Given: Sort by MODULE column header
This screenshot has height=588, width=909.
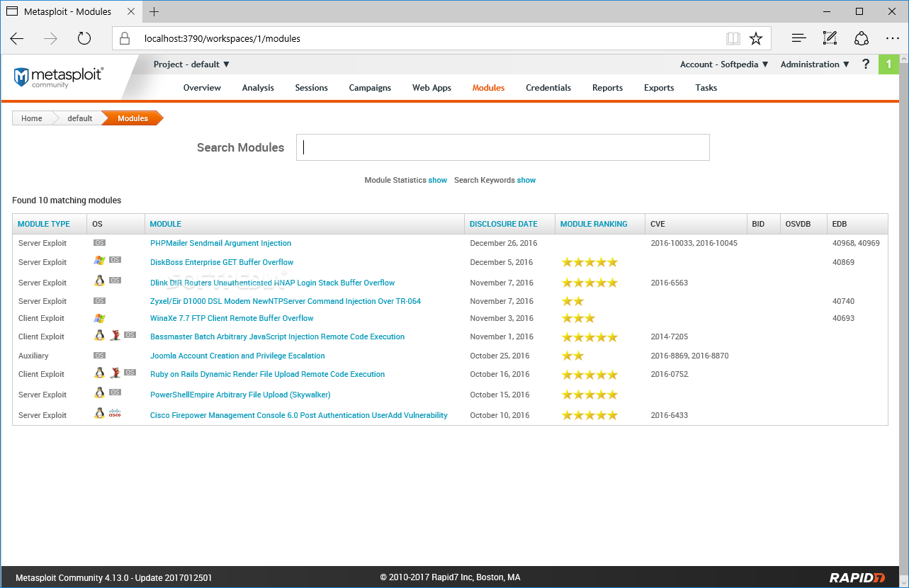Looking at the screenshot, I should [166, 224].
